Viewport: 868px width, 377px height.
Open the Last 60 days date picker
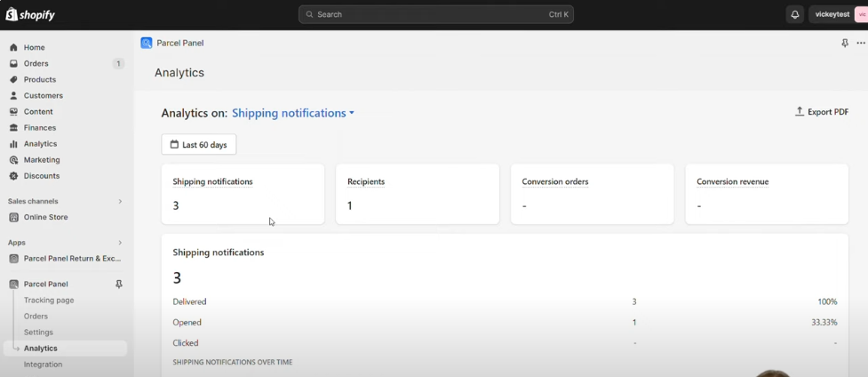(x=199, y=145)
